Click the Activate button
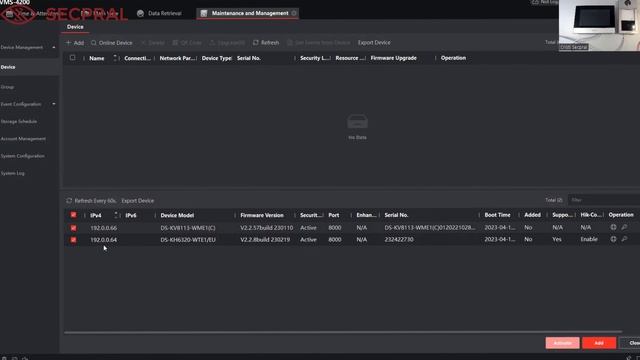 click(562, 343)
